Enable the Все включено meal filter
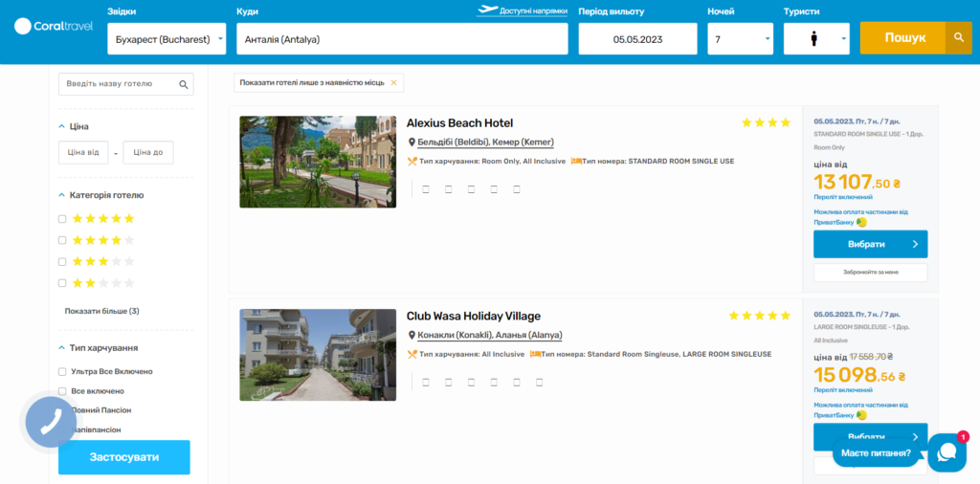Screen dimensions: 980x484 tap(62, 391)
